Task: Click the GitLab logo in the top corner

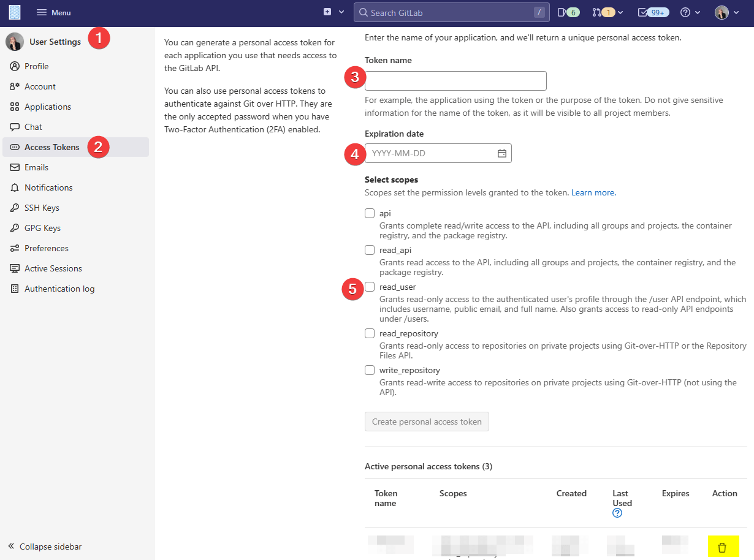Action: 13,12
